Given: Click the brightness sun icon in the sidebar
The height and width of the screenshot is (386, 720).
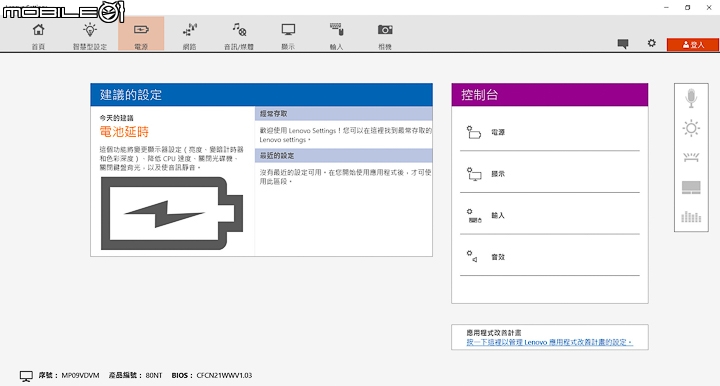Looking at the screenshot, I should (x=691, y=128).
